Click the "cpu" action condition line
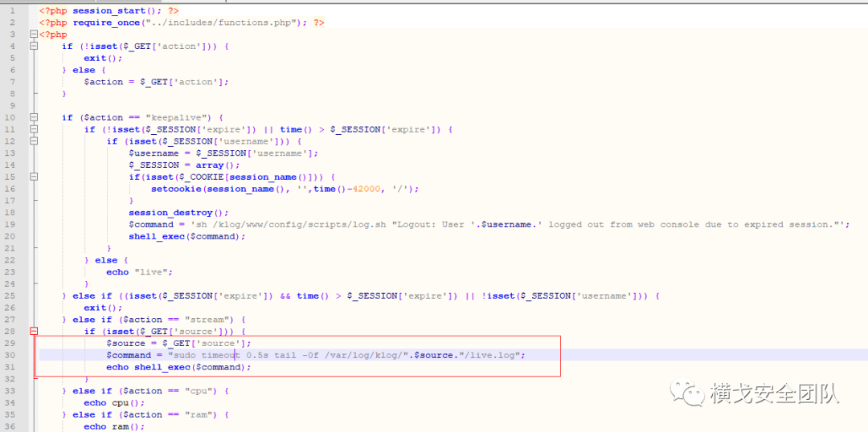The image size is (868, 432). 145,390
